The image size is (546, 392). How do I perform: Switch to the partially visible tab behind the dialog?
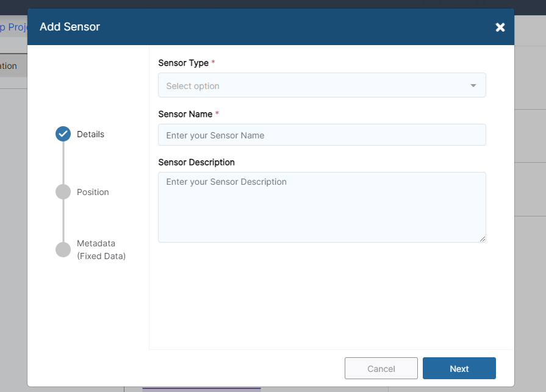(x=9, y=65)
